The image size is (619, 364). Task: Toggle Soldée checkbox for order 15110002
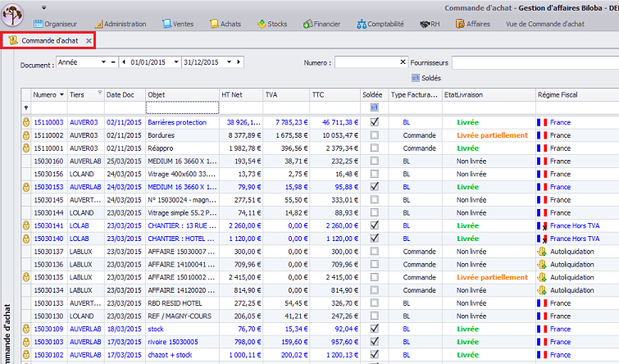click(374, 135)
